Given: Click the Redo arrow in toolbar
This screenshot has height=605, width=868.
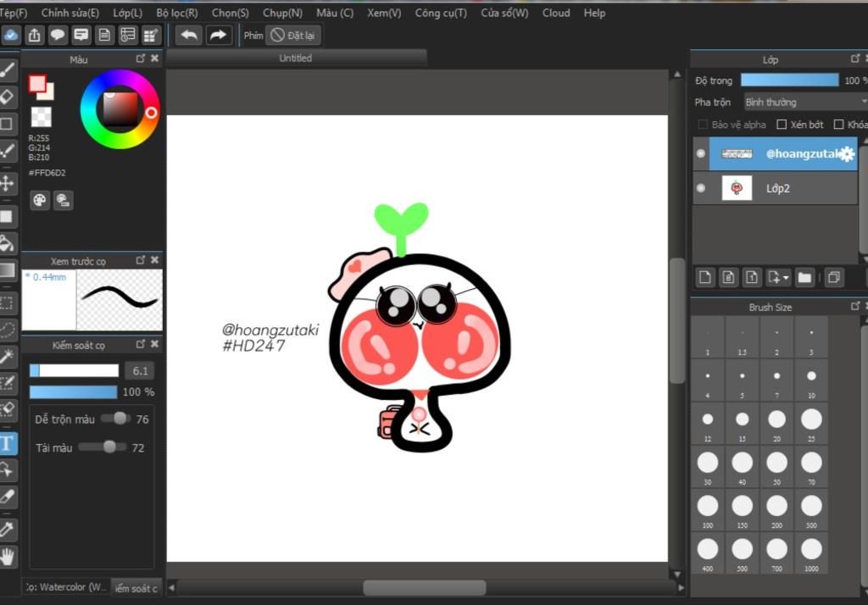Looking at the screenshot, I should 218,36.
